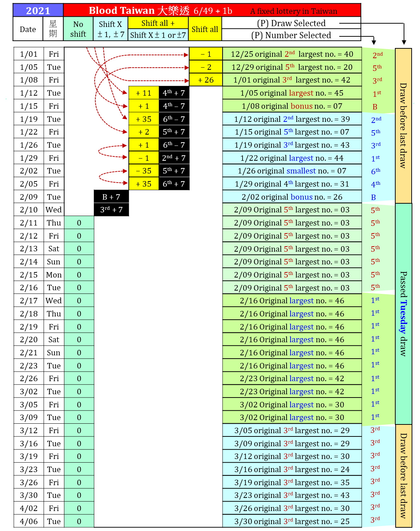Click the black '4th + 7' cell

174,93
